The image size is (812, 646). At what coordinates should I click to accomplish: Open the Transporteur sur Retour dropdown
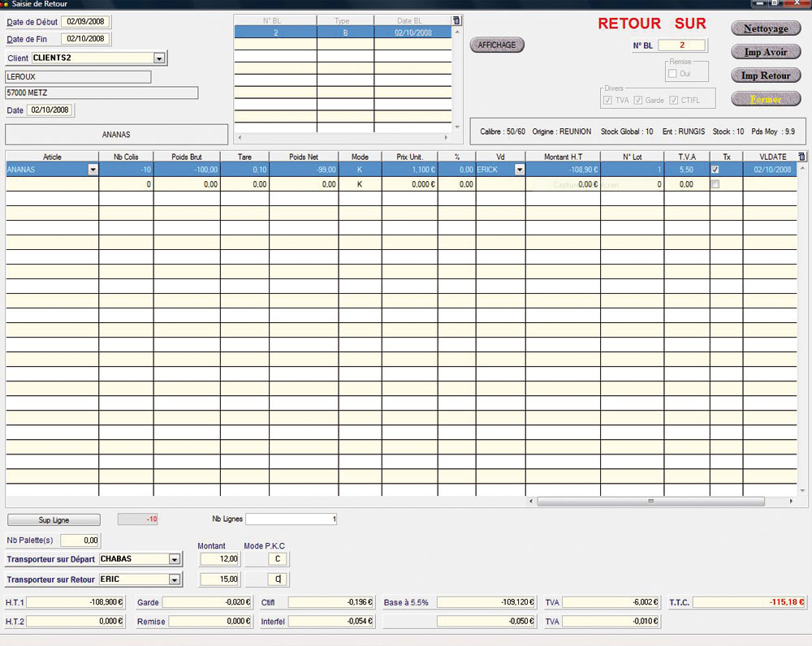175,579
